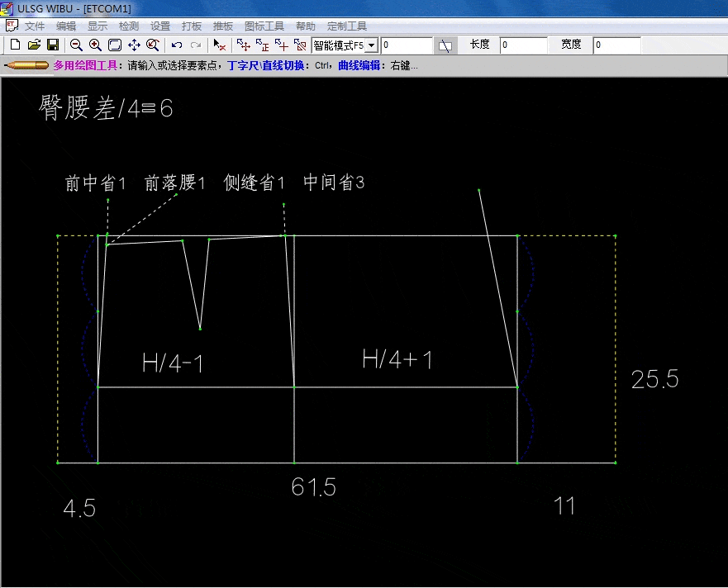The image size is (728, 588).
Task: Click the H/4-1 label on canvas
Action: 173,363
